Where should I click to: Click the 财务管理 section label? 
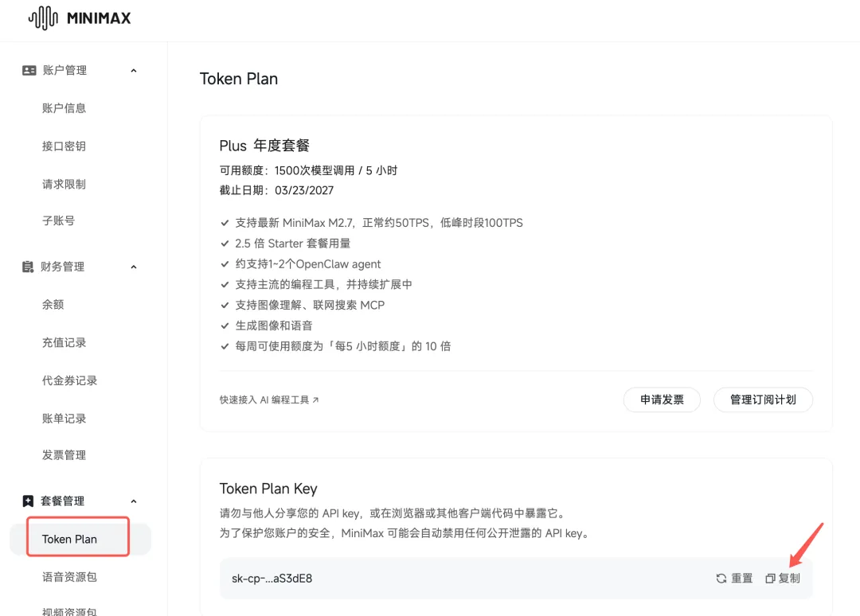point(63,267)
